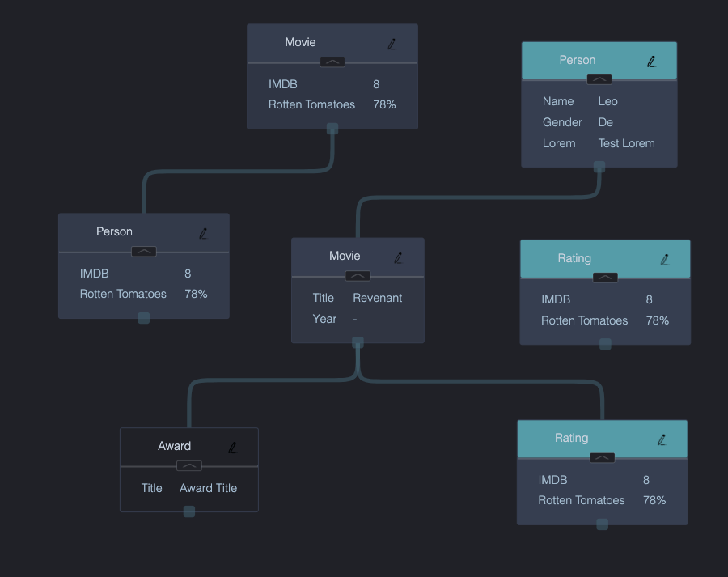Edit the right Rating node
The height and width of the screenshot is (577, 728).
[665, 259]
